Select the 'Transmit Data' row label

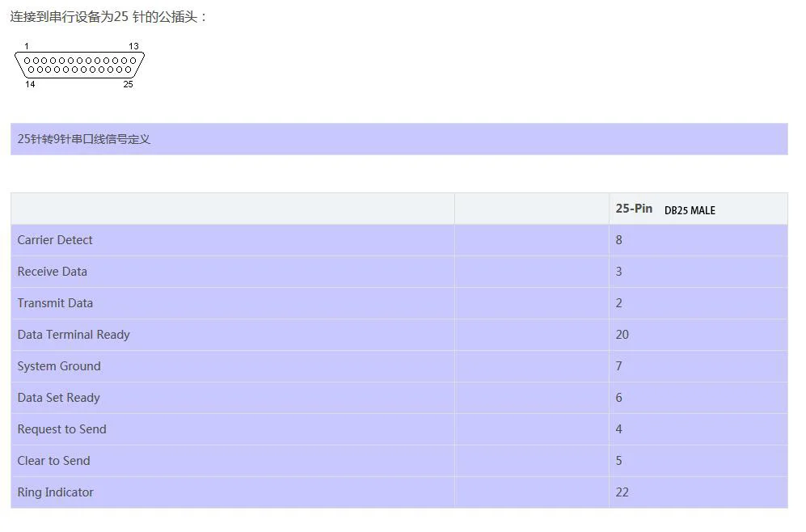55,302
